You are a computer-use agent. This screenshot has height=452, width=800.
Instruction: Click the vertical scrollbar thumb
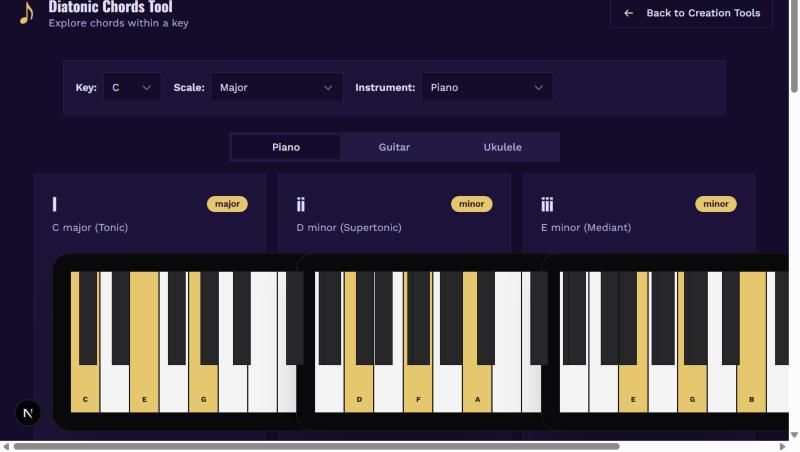point(794,46)
